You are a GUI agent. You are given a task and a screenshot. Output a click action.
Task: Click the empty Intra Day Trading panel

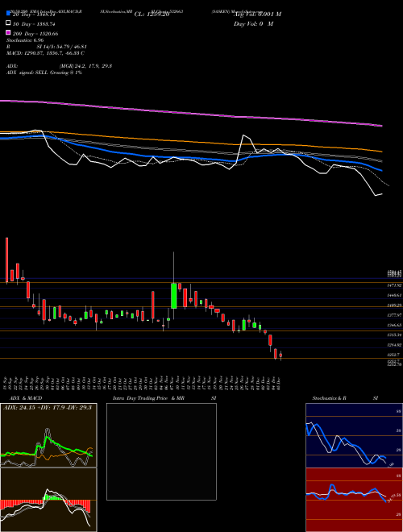tap(161, 451)
